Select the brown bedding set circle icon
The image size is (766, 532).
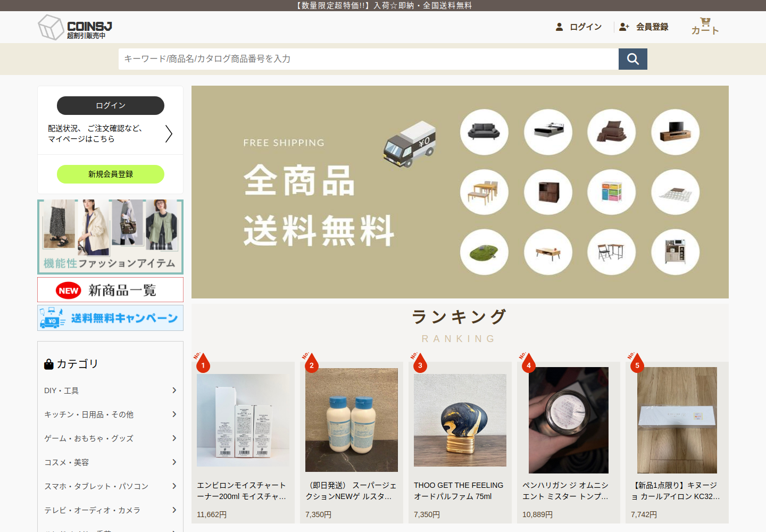pyautogui.click(x=612, y=132)
